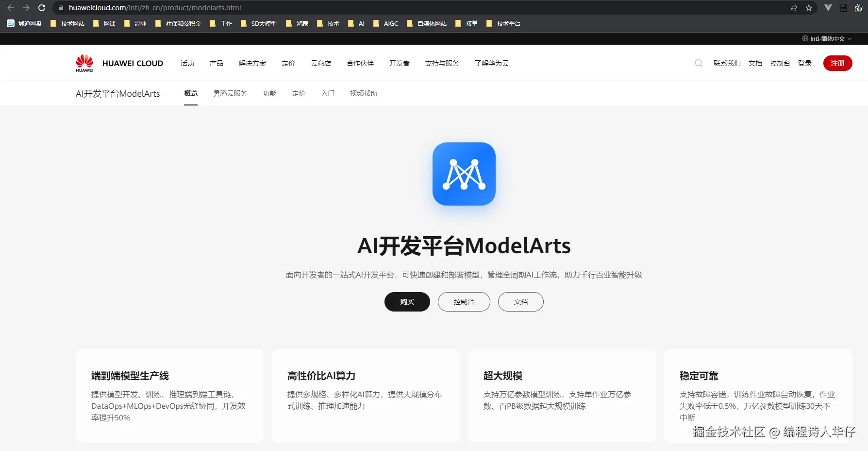
Task: Open the browser profile avatar
Action: pyautogui.click(x=859, y=8)
